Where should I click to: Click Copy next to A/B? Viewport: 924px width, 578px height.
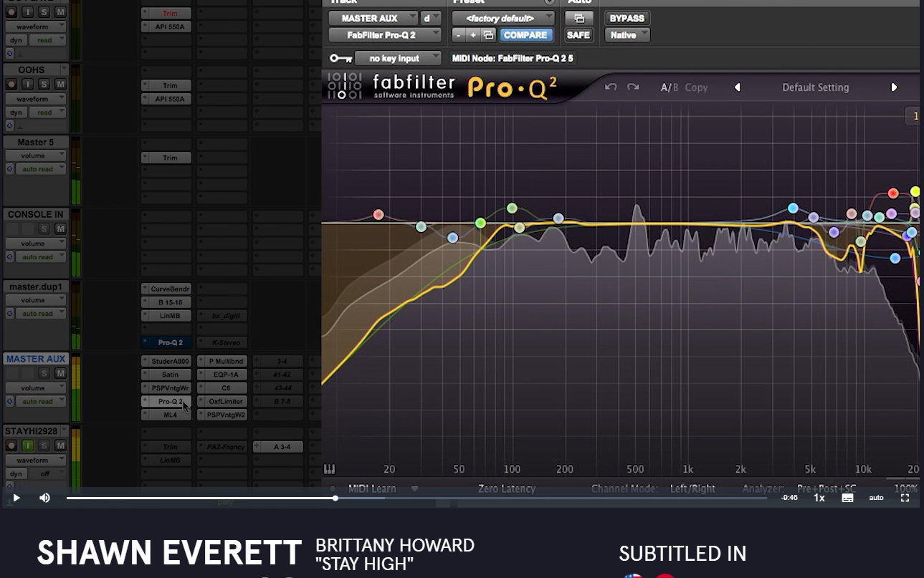(696, 87)
